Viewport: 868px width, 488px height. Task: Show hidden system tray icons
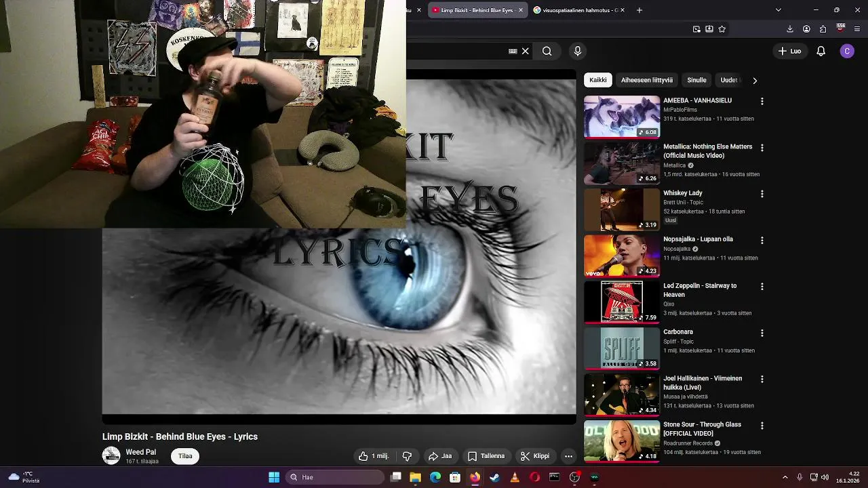pyautogui.click(x=785, y=477)
